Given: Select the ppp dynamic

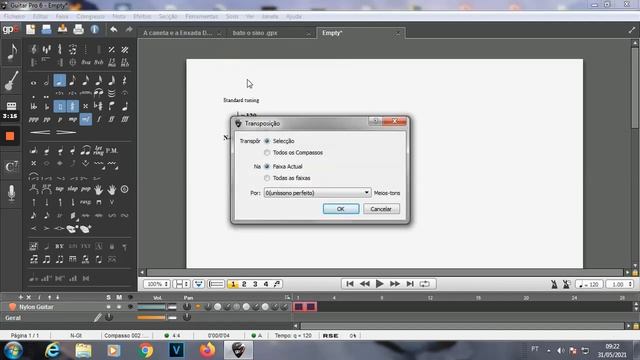Looking at the screenshot, I should tap(33, 119).
